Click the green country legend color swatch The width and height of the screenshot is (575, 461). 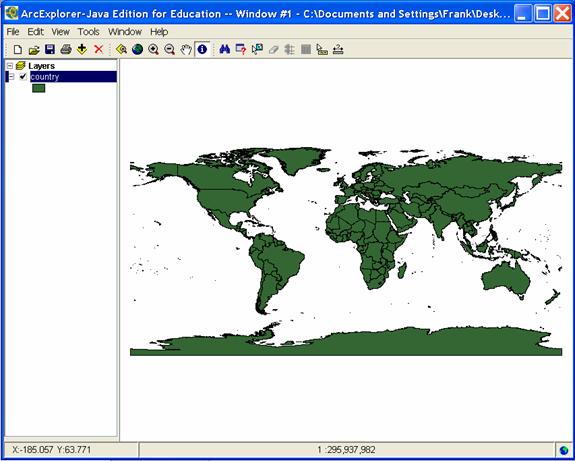(x=39, y=88)
